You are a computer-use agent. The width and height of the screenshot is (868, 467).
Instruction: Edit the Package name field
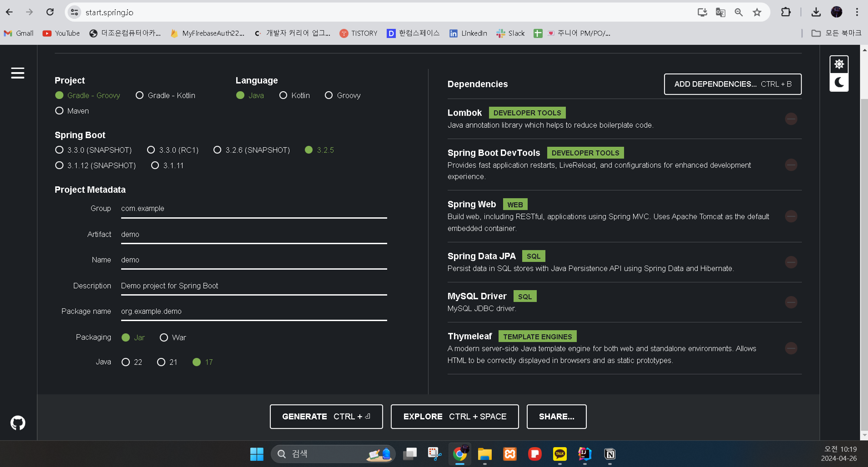(254, 311)
